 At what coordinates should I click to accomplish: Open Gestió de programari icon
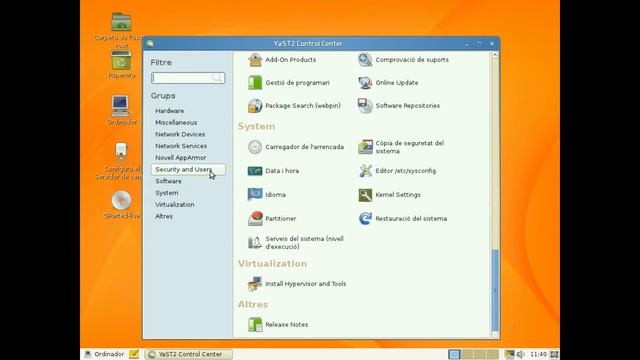coord(255,83)
